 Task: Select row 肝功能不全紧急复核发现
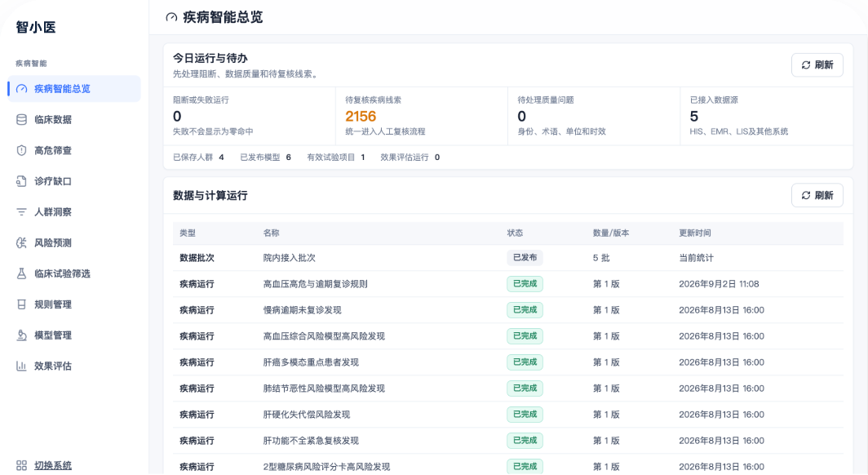click(508, 441)
